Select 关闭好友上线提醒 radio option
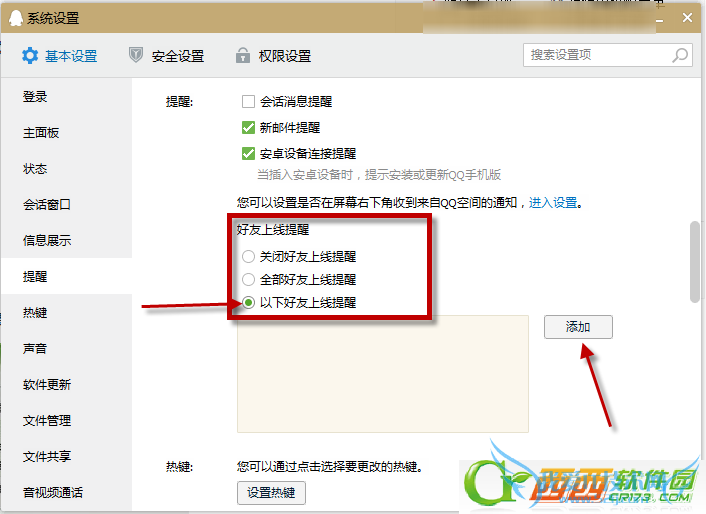The height and width of the screenshot is (514, 706). coord(249,257)
